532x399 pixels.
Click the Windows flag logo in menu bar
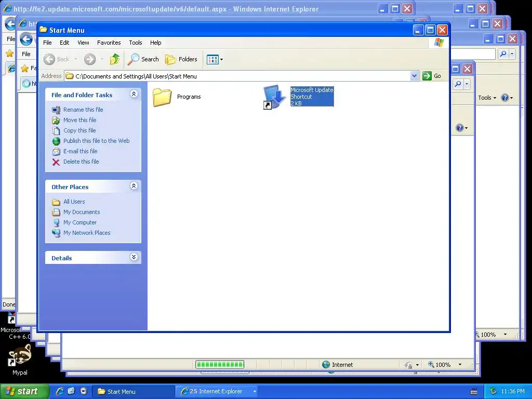(438, 43)
